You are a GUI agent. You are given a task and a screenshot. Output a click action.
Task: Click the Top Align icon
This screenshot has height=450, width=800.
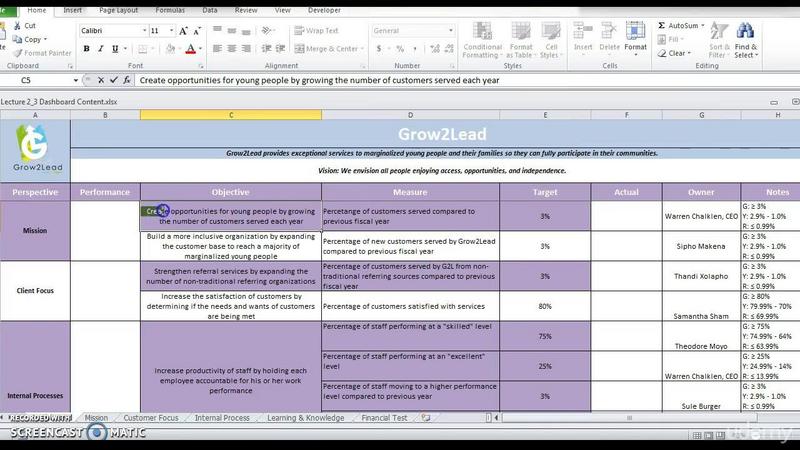click(x=217, y=31)
